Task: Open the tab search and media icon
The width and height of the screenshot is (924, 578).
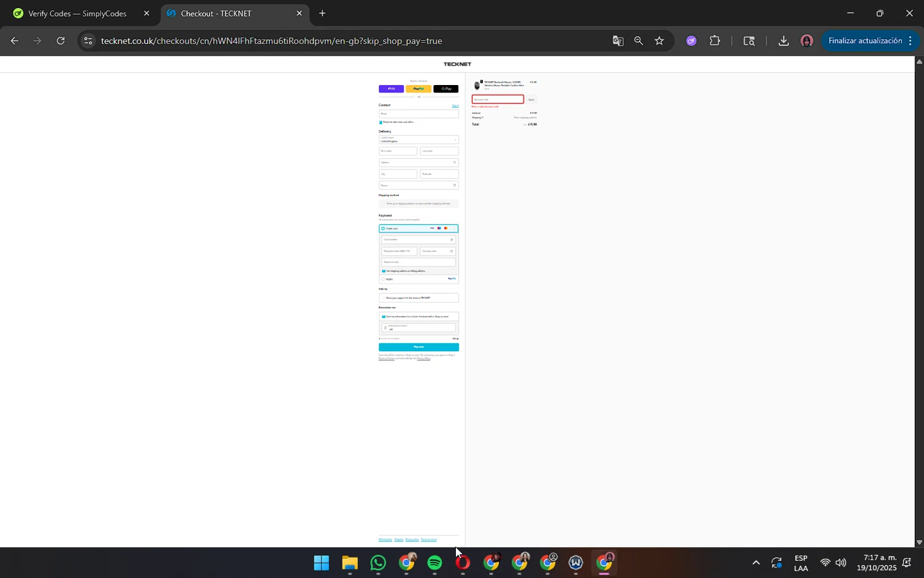Action: [x=749, y=41]
